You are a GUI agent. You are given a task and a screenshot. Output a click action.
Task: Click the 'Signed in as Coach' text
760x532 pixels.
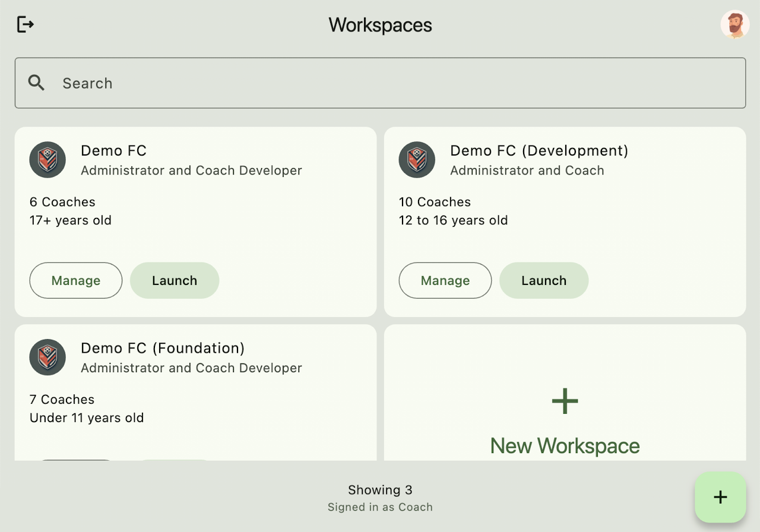[x=380, y=507]
